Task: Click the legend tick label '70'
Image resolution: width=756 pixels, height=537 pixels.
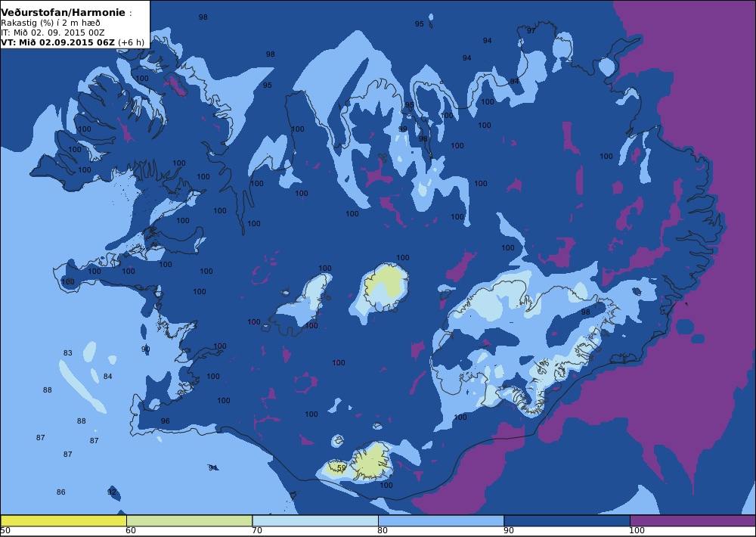Action: point(257,531)
